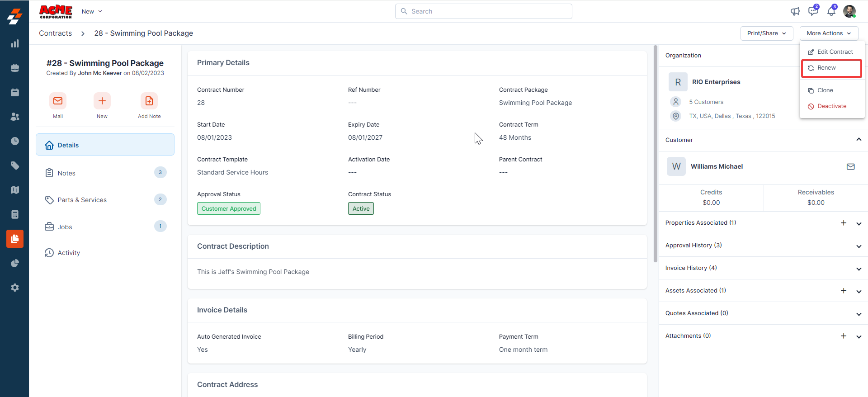Add an attachment with plus icon
Image resolution: width=868 pixels, height=397 pixels.
tap(843, 336)
